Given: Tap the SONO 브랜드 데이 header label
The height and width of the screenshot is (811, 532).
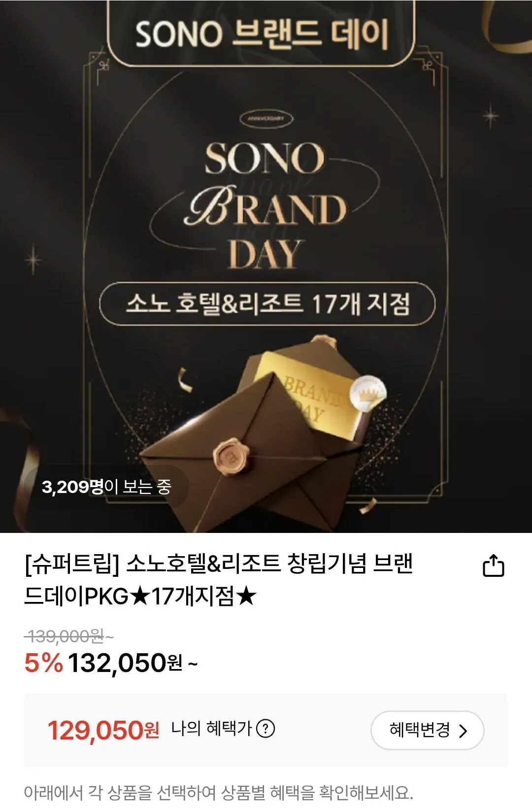Looking at the screenshot, I should coord(262,35).
